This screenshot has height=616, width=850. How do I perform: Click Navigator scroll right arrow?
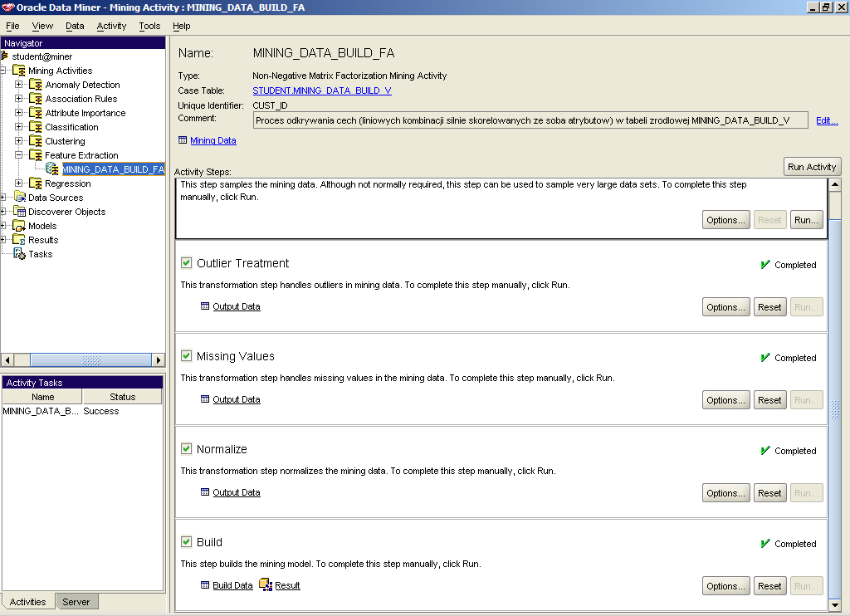pos(159,360)
